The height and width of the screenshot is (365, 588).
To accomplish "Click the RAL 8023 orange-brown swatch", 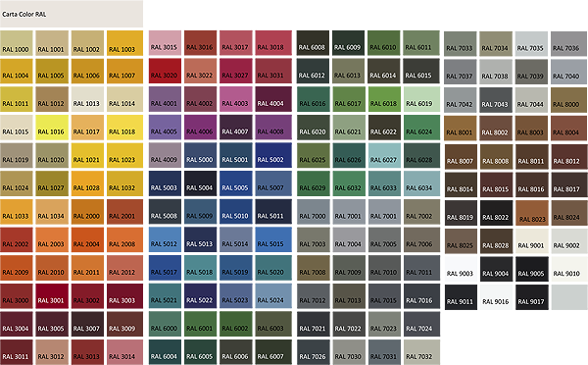I will (x=531, y=213).
